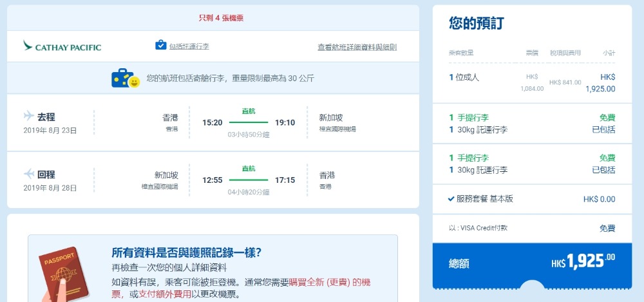Image resolution: width=644 pixels, height=302 pixels.
Task: Click the checkmark beside 服務套餐 基本版
Action: pos(451,199)
